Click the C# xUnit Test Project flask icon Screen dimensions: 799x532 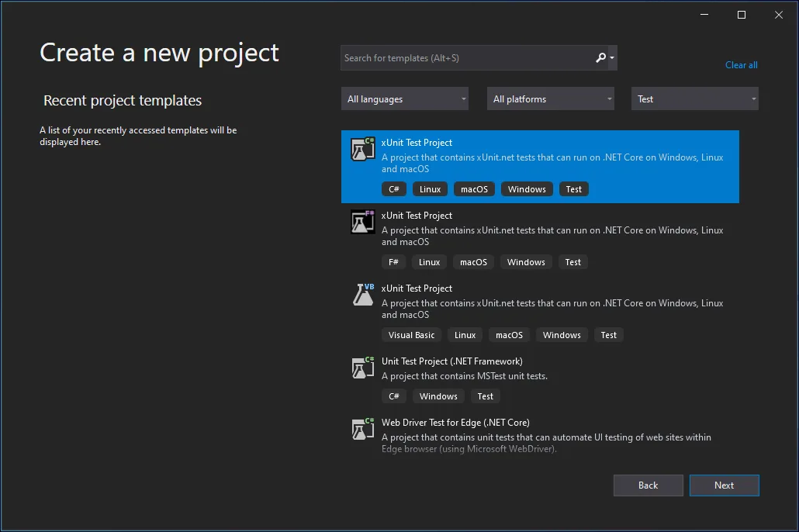[x=361, y=149]
